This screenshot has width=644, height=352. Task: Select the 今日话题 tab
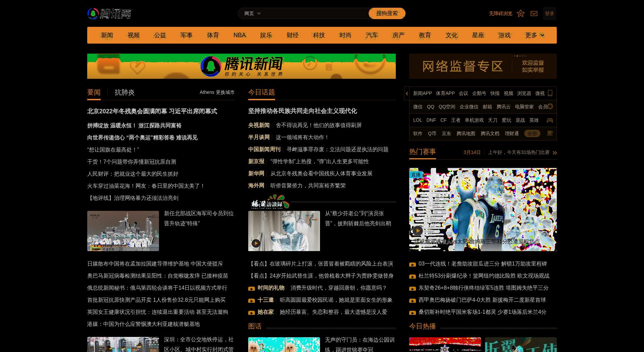coord(262,93)
